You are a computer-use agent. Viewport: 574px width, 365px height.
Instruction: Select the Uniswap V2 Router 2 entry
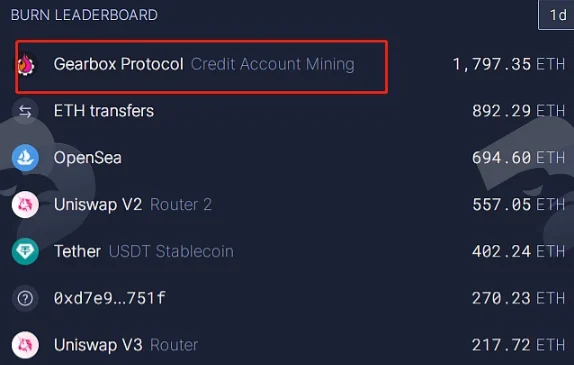click(x=133, y=205)
